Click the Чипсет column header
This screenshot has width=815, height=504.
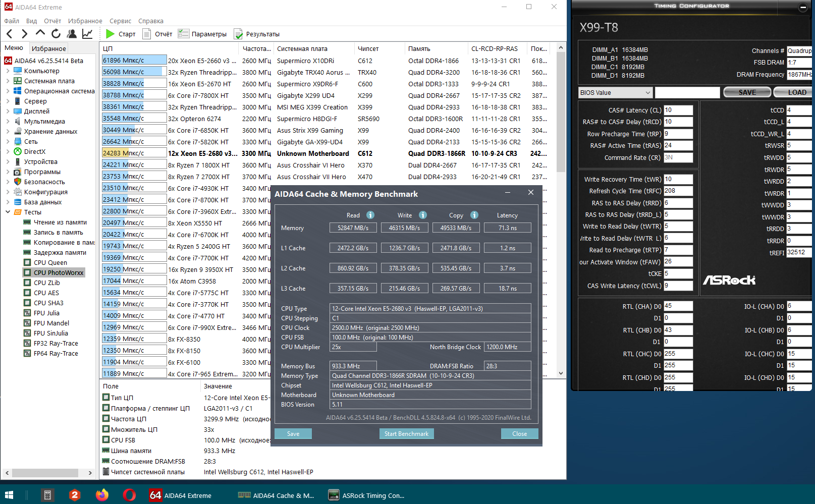coord(379,48)
